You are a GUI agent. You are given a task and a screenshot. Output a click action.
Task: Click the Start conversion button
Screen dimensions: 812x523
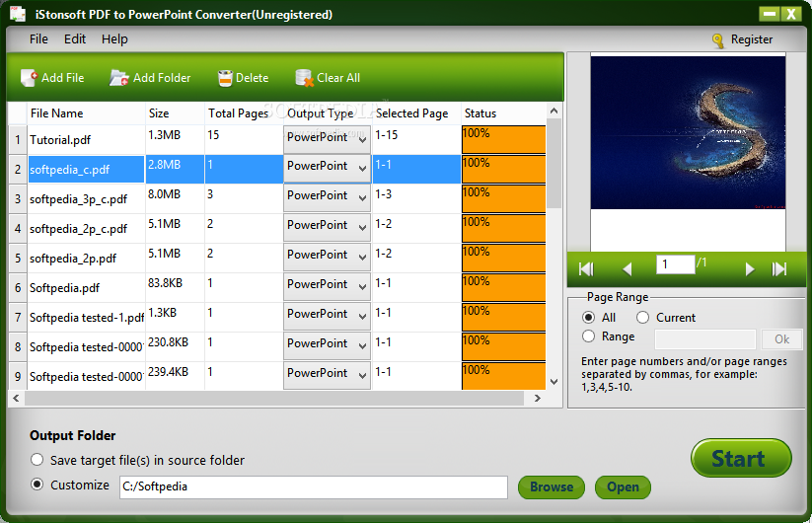point(741,458)
